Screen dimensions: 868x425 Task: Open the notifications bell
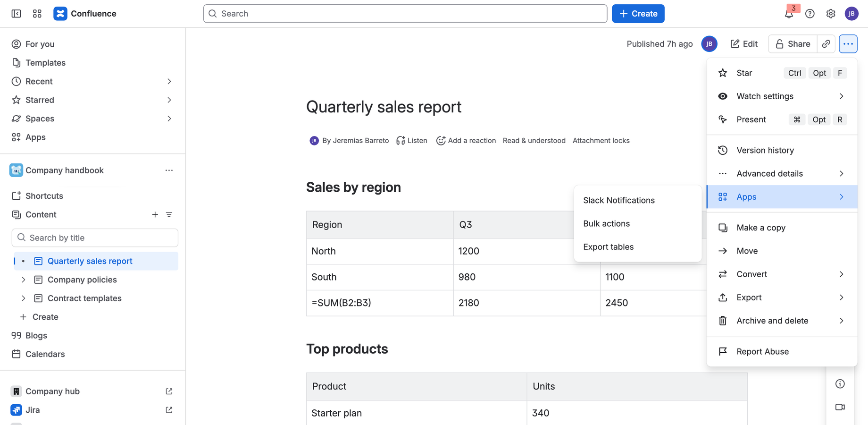click(789, 14)
